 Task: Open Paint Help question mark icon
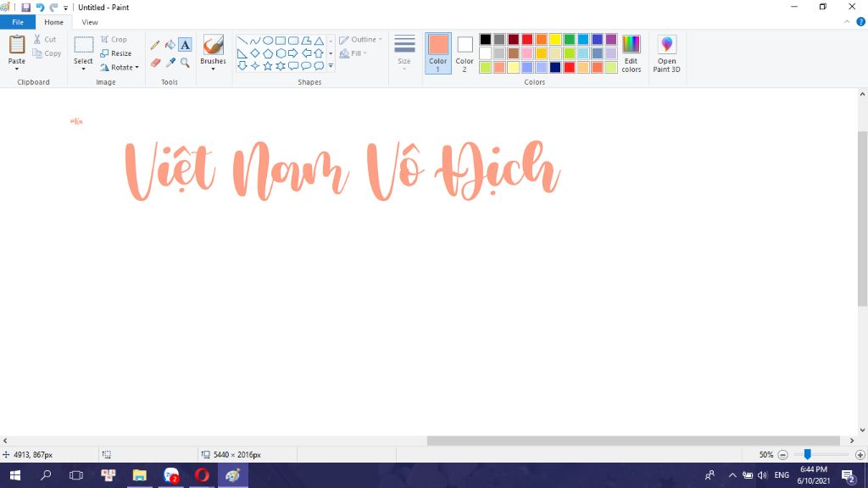pos(861,22)
